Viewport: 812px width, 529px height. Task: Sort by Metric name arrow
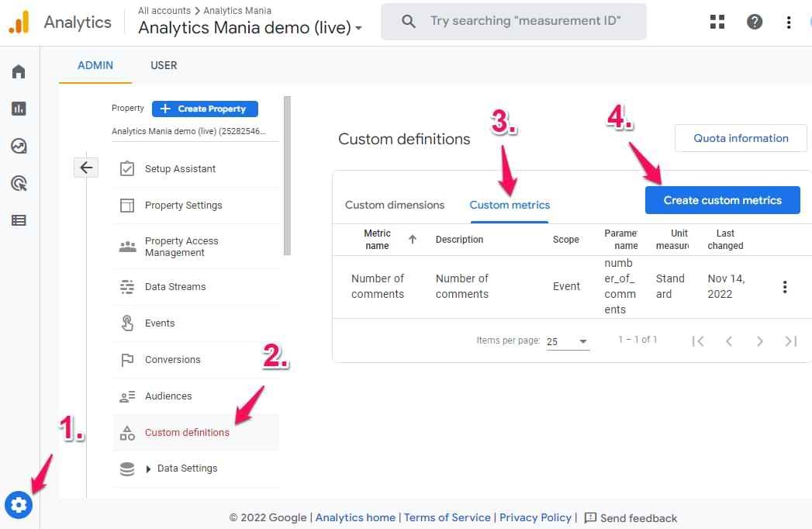point(413,240)
